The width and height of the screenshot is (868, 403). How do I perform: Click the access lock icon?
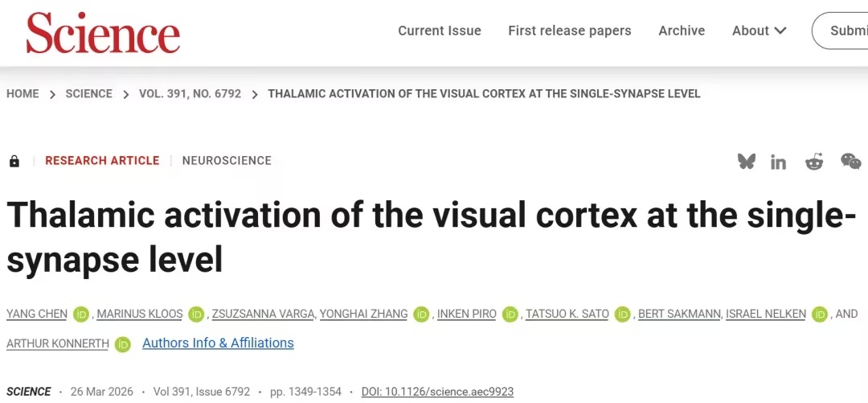(14, 161)
